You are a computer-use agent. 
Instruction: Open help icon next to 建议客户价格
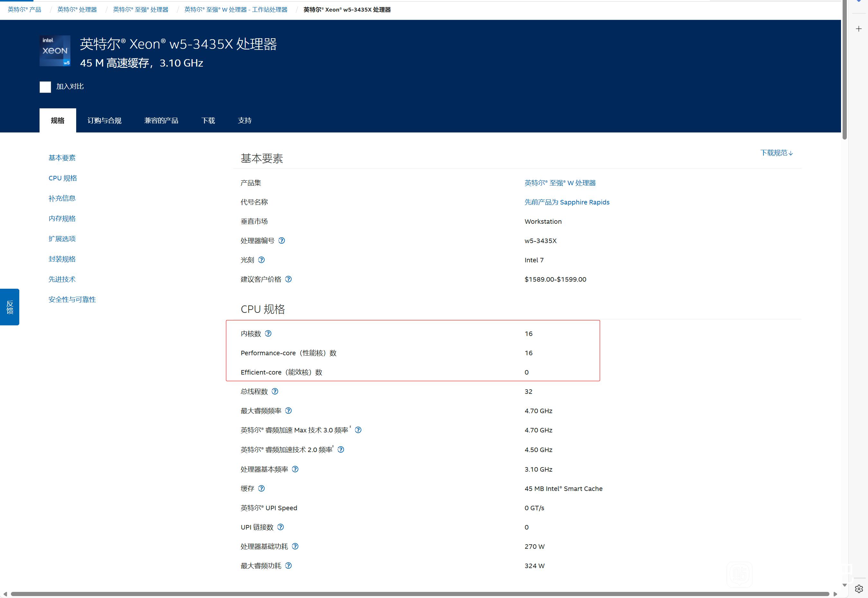(x=288, y=279)
